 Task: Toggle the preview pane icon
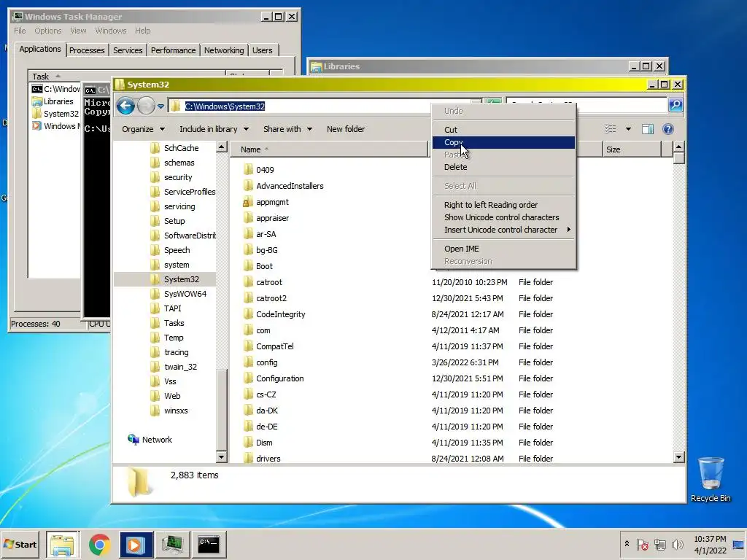coord(648,129)
